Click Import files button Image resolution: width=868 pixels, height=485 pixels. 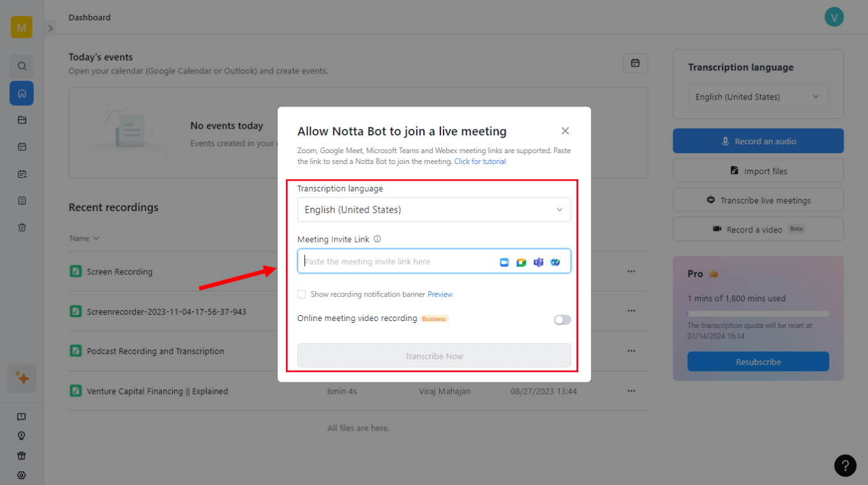tap(758, 171)
